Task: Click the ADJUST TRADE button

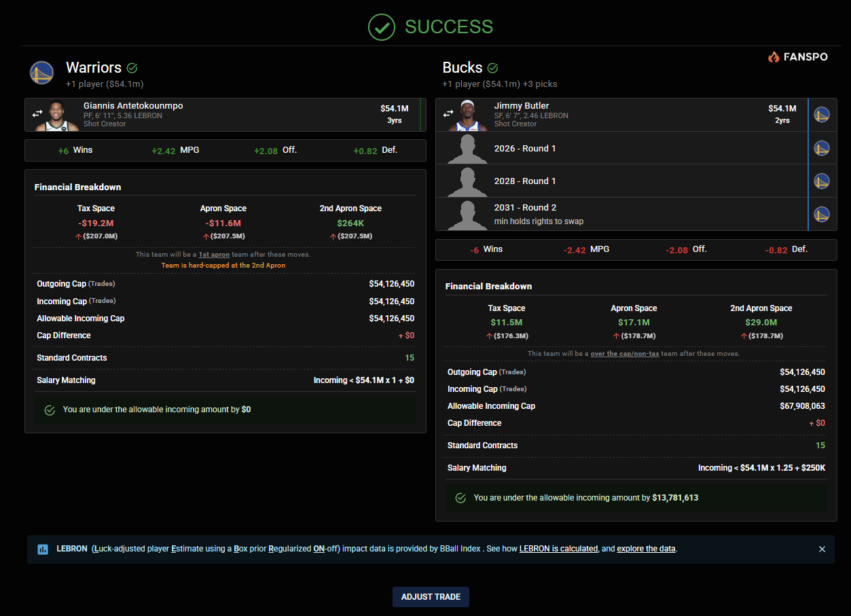Action: click(431, 597)
